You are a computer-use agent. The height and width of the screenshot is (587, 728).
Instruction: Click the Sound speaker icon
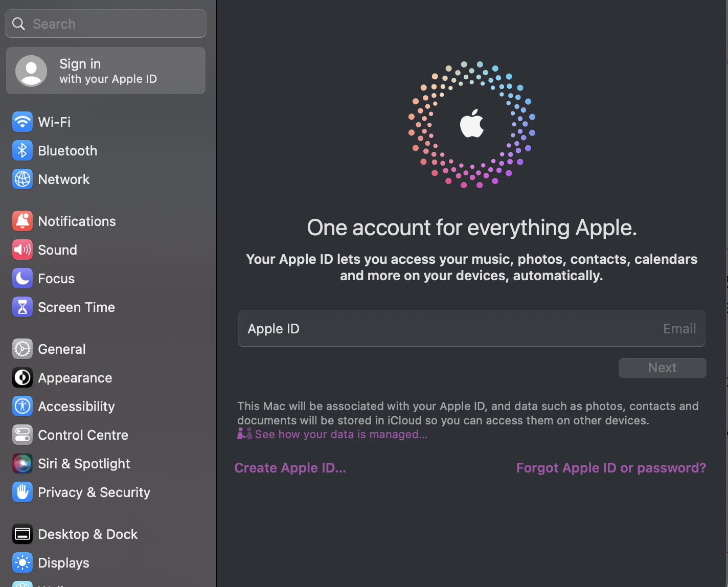point(22,250)
